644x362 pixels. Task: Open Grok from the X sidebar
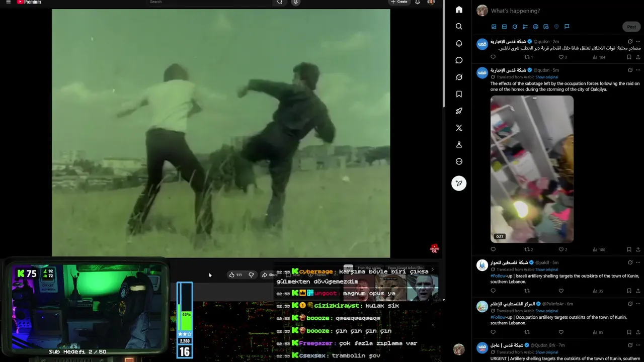click(459, 77)
